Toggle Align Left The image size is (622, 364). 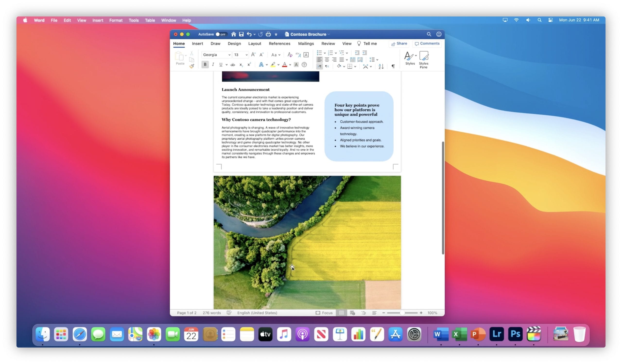pos(319,59)
